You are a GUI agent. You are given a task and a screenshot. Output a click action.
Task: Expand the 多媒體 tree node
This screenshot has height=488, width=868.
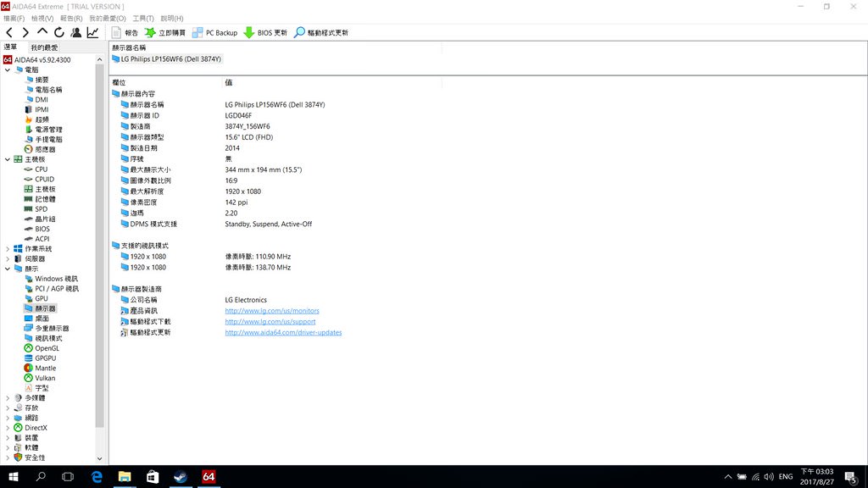point(8,398)
